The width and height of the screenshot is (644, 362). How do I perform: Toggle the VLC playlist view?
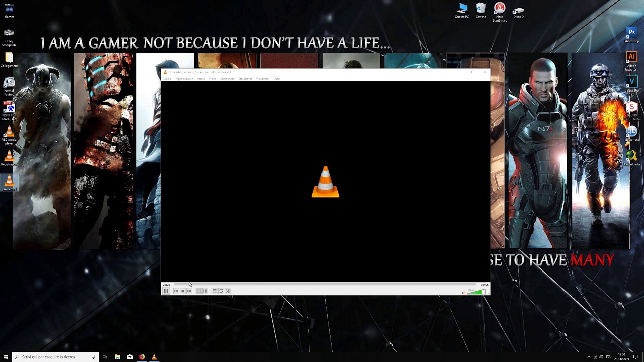coord(215,291)
